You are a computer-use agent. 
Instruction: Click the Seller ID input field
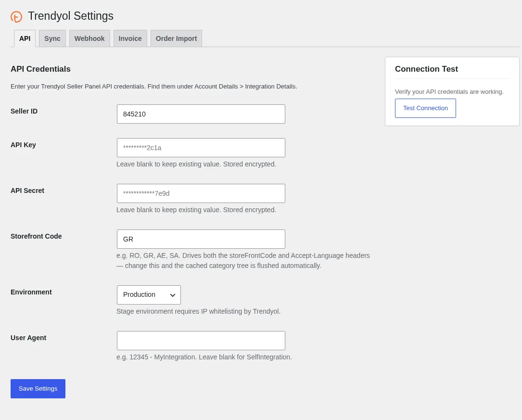201,114
